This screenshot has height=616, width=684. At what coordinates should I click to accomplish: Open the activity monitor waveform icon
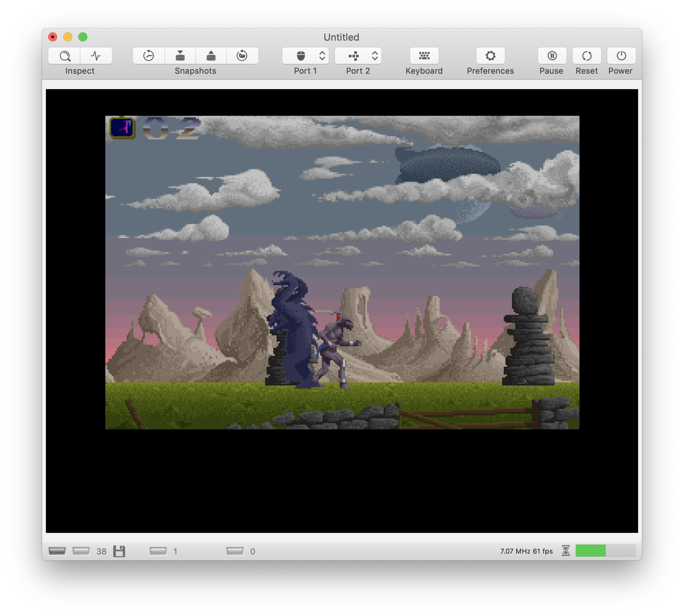pos(96,56)
